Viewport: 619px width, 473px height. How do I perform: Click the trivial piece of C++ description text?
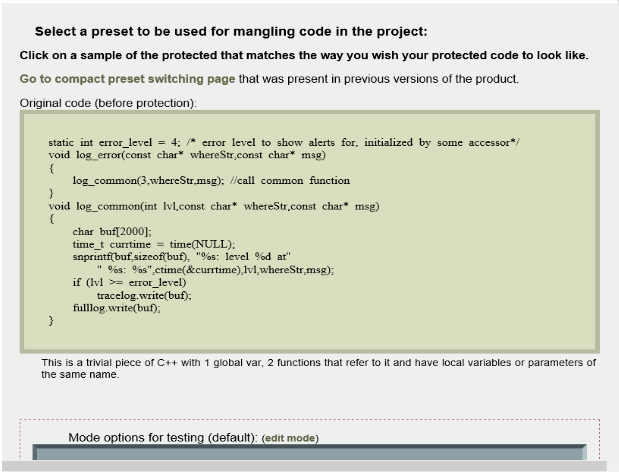318,368
